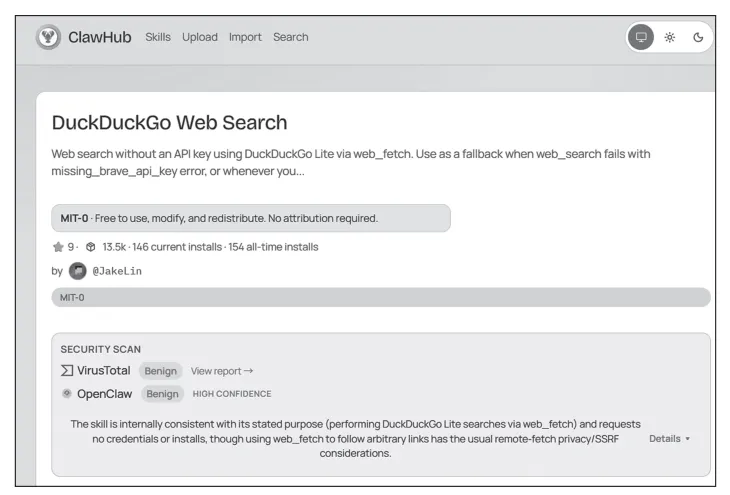Screen dimensions: 730x495
Task: Click the VirusTotal Benign badge
Action: click(161, 371)
